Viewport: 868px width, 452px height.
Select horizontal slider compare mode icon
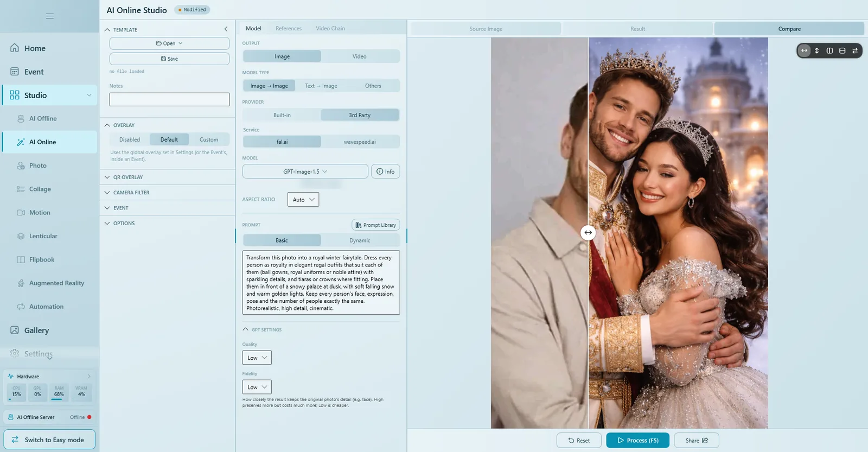tap(805, 50)
